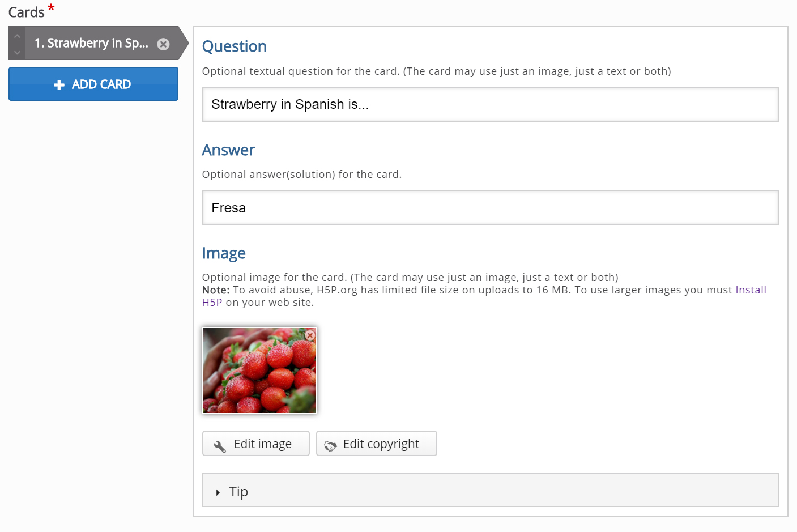
Task: Click the wrench icon beside Edit image
Action: 220,446
